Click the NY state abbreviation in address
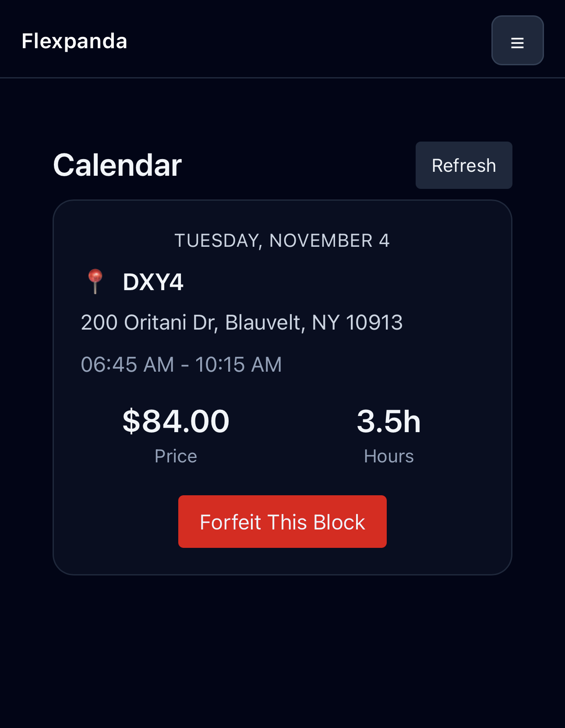The width and height of the screenshot is (565, 728). click(x=325, y=323)
